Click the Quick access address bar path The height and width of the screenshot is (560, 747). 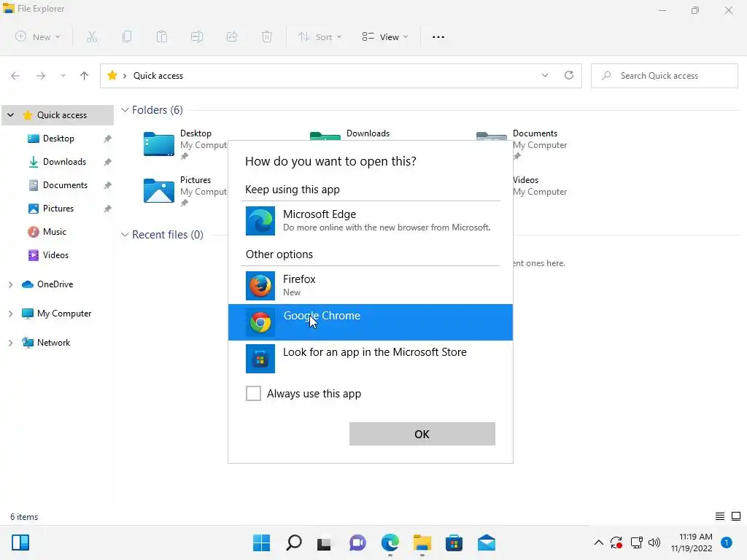point(158,76)
